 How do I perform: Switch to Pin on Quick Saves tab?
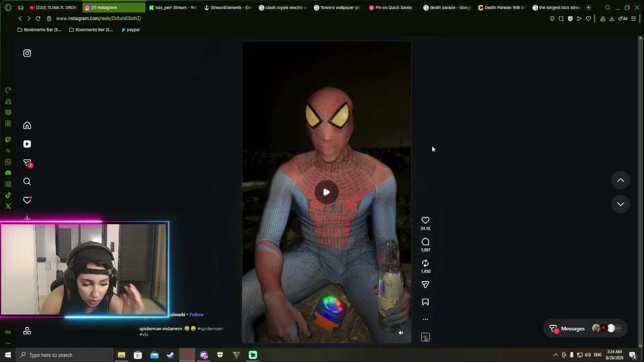[x=392, y=8]
